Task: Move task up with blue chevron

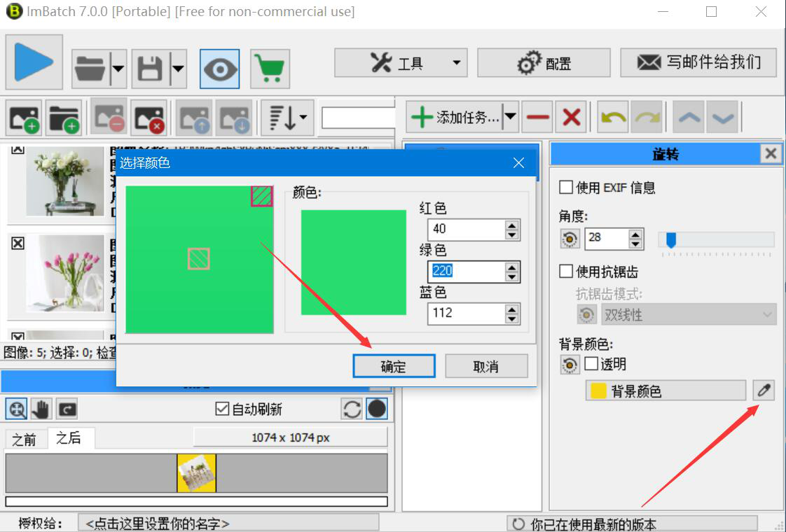Action: pyautogui.click(x=689, y=117)
